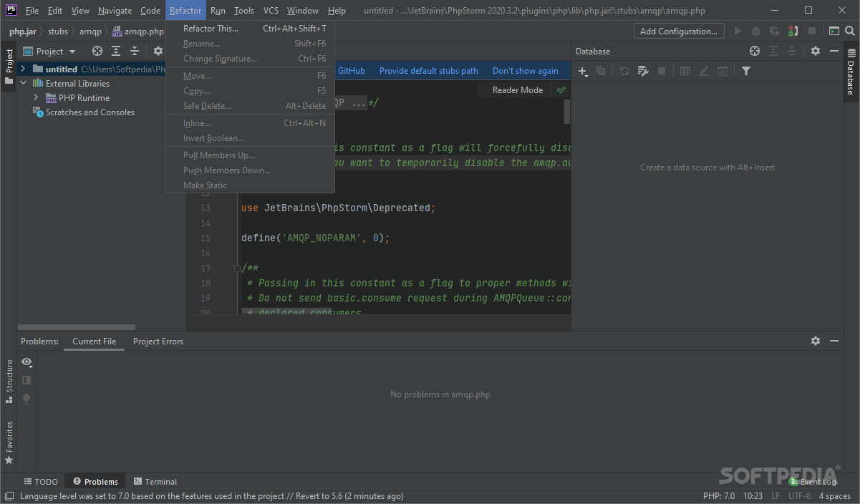Expand the untitled project tree node
This screenshot has height=504, width=860.
click(23, 69)
